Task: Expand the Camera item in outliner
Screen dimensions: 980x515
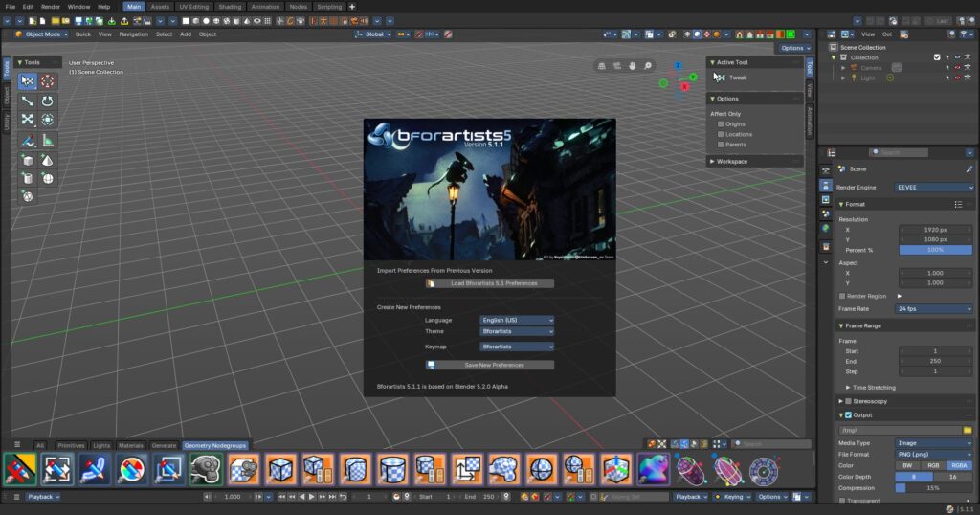Action: point(843,68)
